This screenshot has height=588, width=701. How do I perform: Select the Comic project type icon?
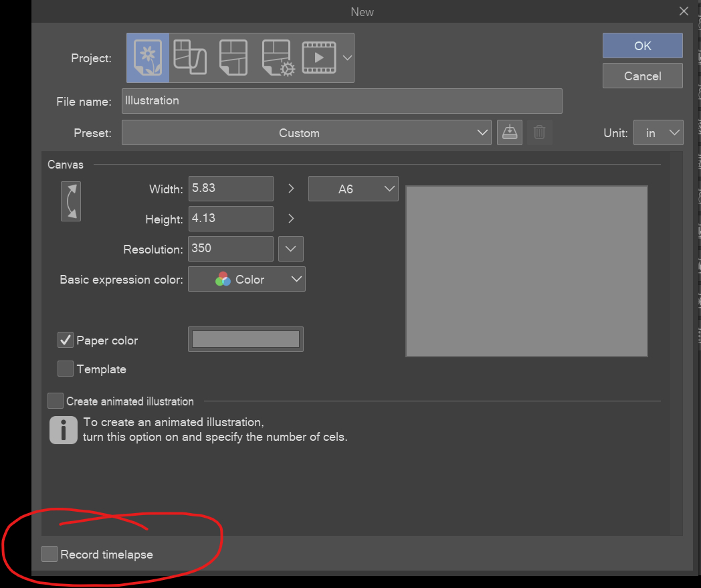(233, 58)
